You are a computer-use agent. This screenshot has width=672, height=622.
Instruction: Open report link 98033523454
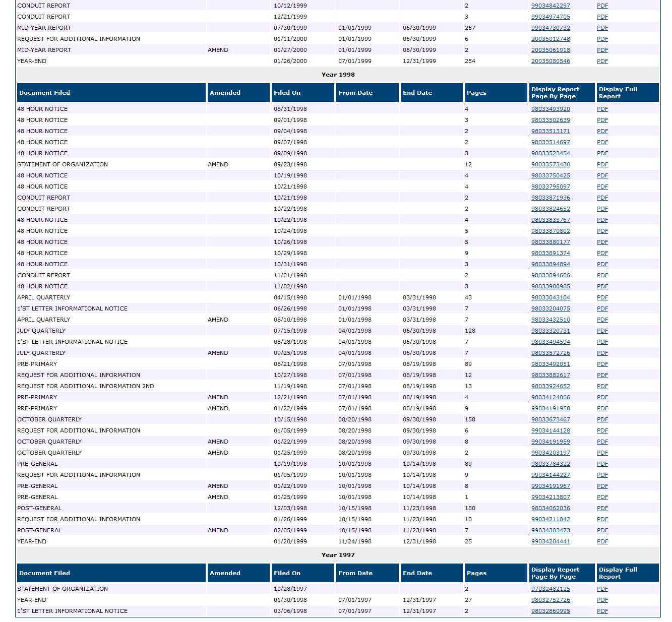551,153
